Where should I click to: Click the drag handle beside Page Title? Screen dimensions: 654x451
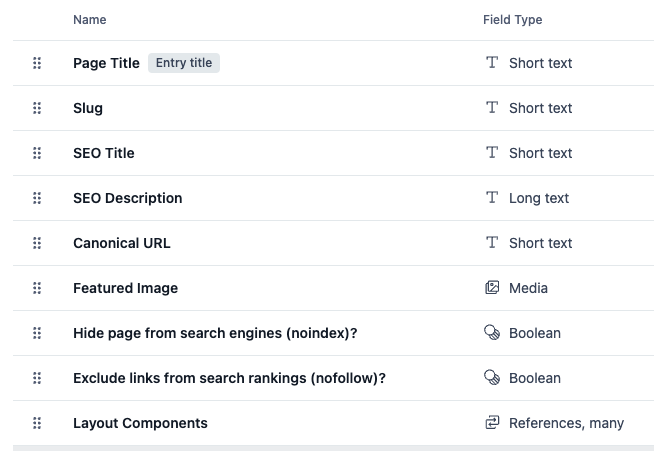(37, 63)
